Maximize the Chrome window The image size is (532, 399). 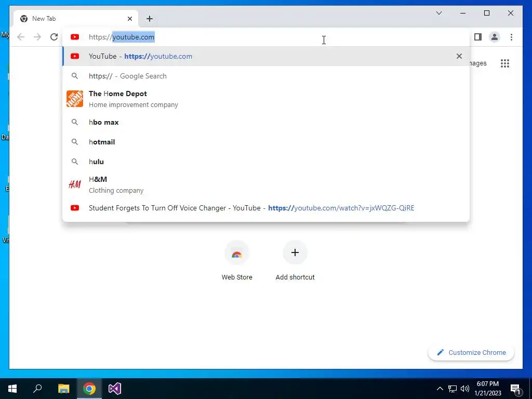coord(486,13)
